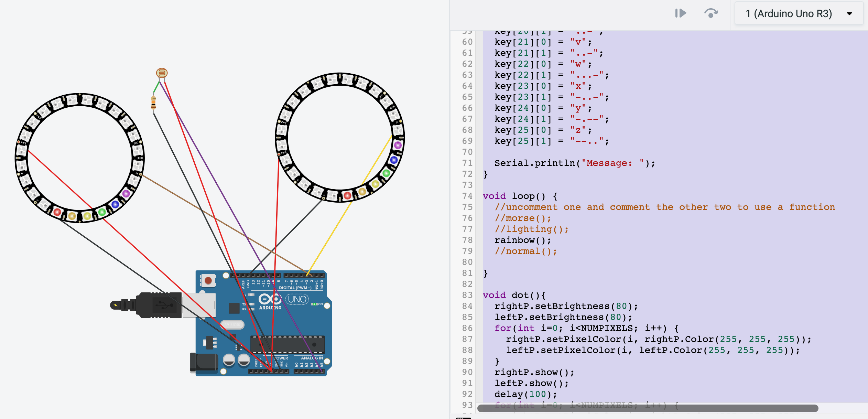Screen dimensions: 868x419
Task: Click the 'rightP.show();' line
Action: click(x=534, y=372)
